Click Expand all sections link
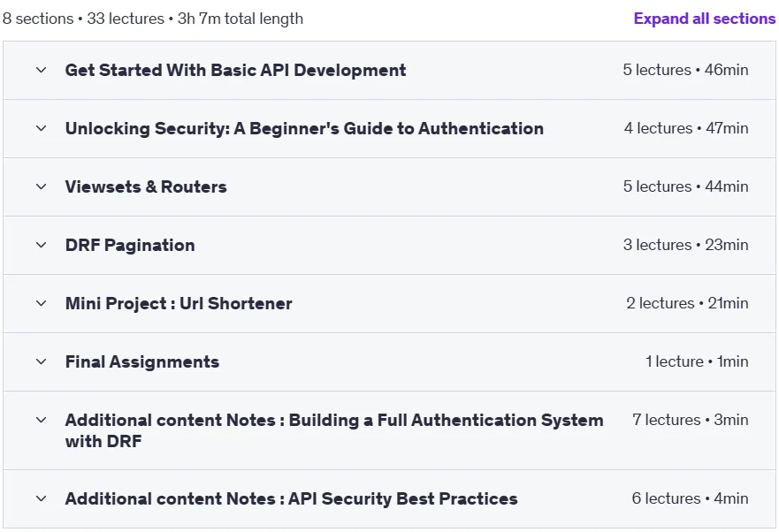The width and height of the screenshot is (779, 532). pos(705,19)
